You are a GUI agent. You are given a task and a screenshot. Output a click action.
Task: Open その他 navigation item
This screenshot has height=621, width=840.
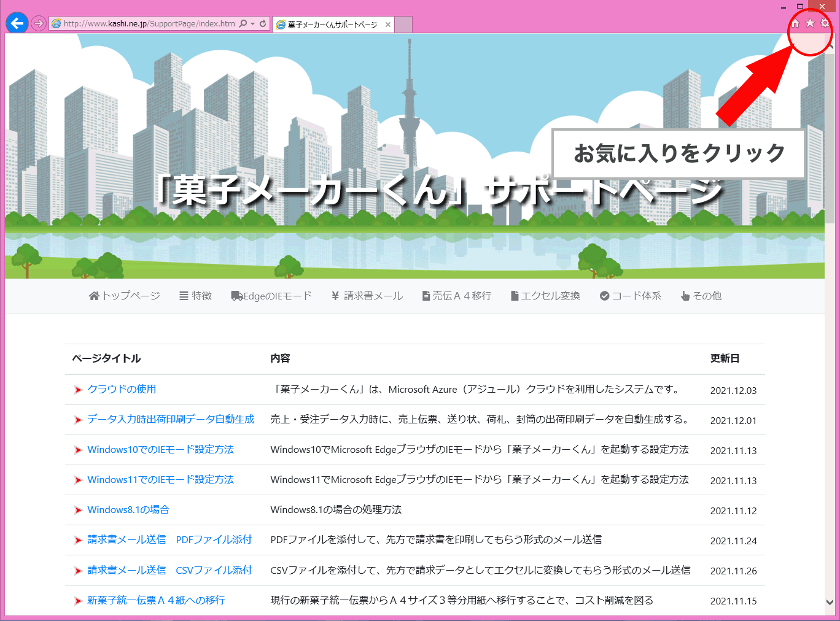[701, 296]
